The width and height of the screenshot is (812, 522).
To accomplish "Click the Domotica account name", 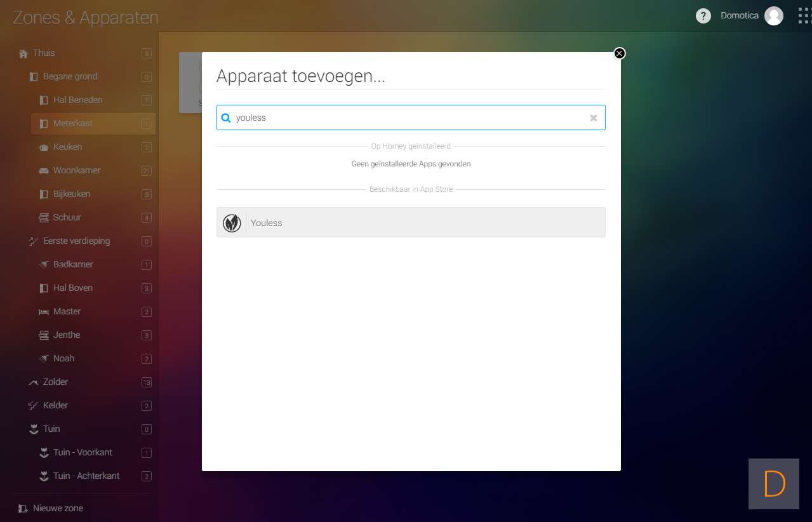I will click(739, 16).
